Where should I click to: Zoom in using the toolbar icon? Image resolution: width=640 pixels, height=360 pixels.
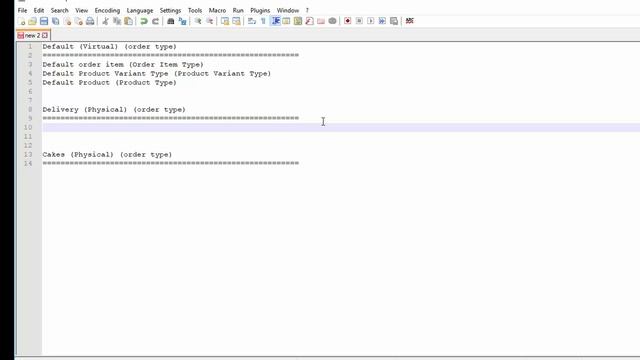click(198, 21)
